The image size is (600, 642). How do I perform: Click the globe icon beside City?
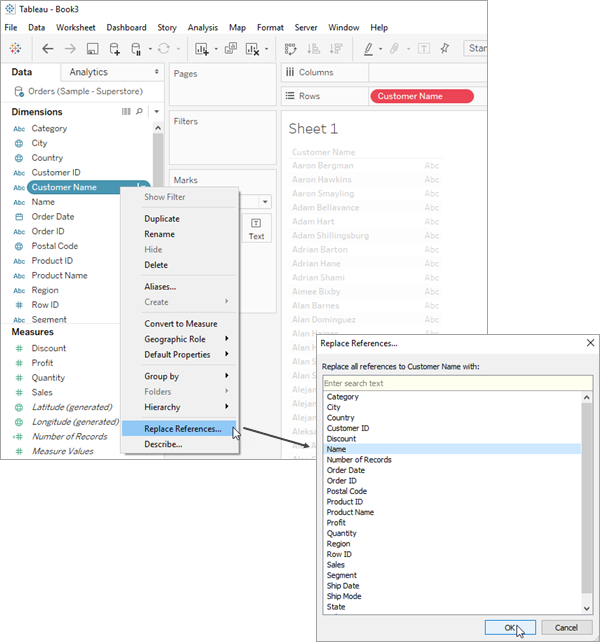(19, 143)
